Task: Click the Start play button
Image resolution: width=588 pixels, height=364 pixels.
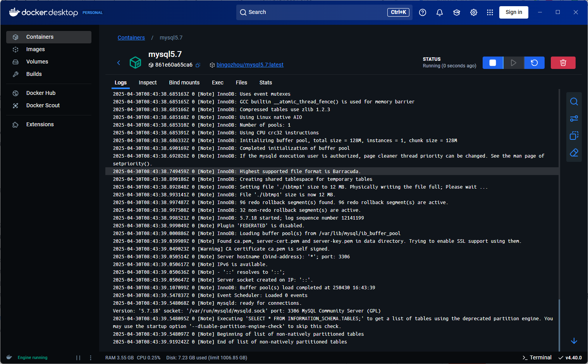Action: pos(514,63)
